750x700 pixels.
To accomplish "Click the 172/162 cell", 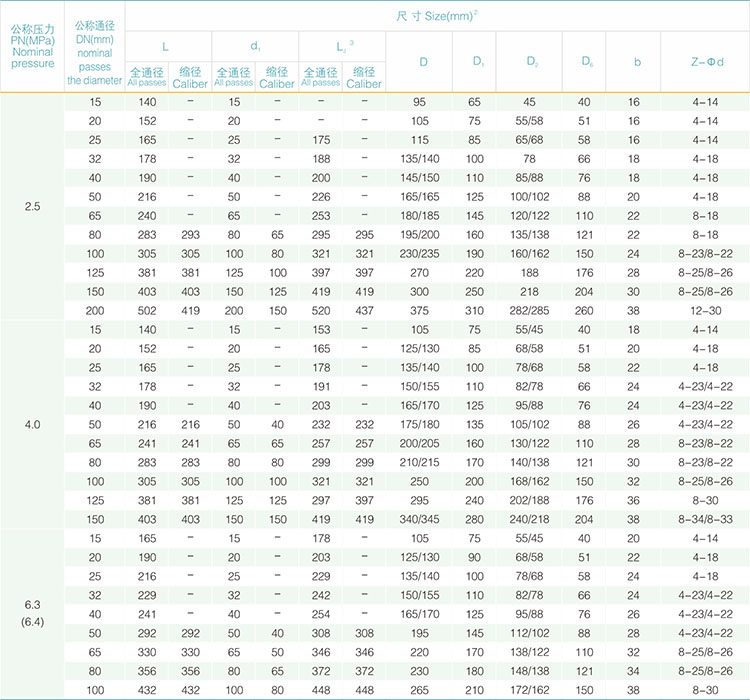I will point(529,690).
